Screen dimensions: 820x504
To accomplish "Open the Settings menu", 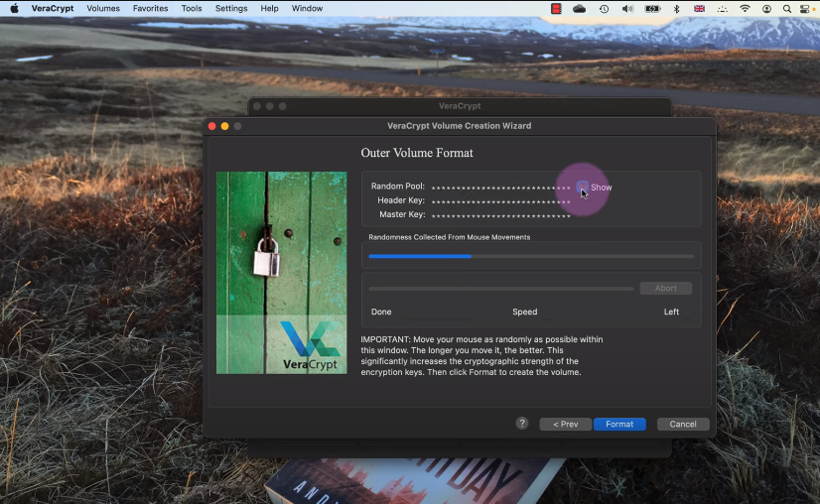I will (231, 8).
